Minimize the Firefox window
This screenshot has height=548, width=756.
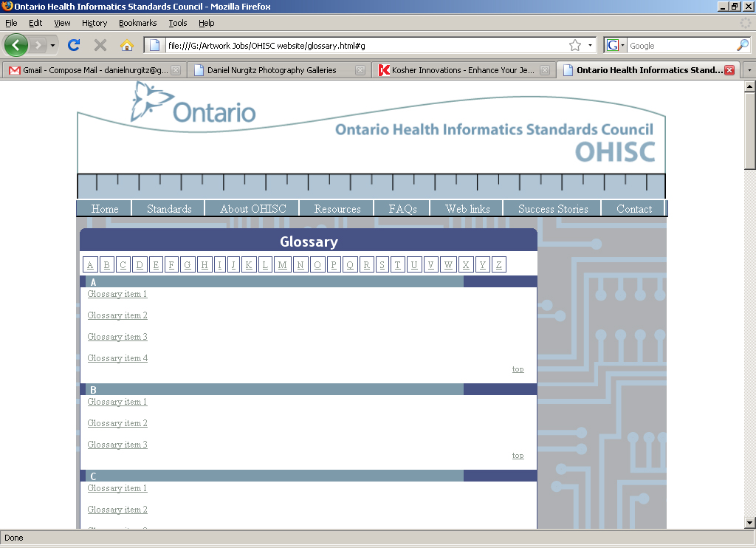click(722, 6)
